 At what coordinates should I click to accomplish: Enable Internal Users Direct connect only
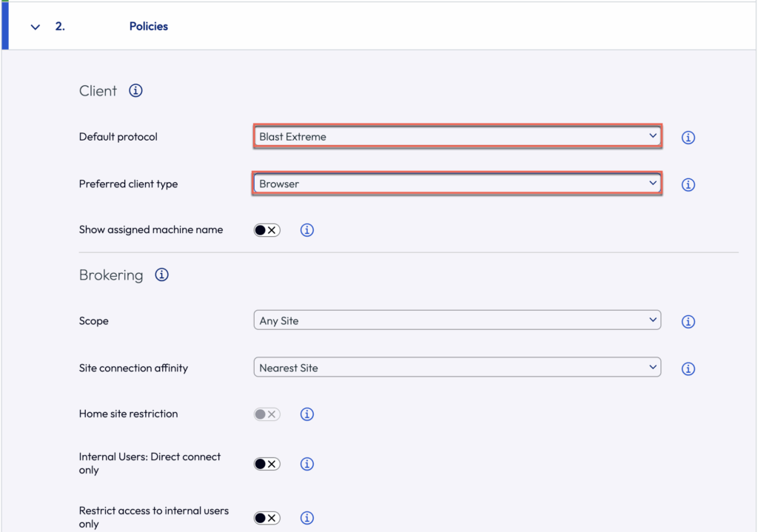click(266, 464)
